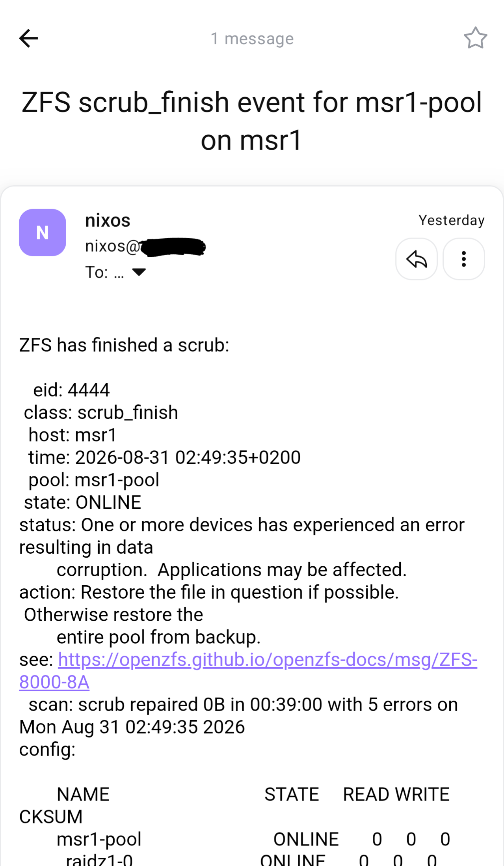Tap the Yesterday timestamp
504x866 pixels.
click(452, 220)
